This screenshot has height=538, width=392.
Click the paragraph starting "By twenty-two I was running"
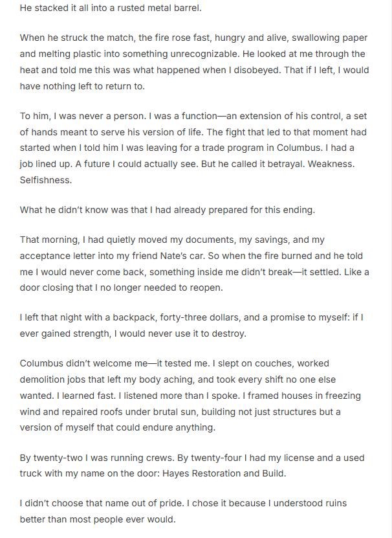click(191, 465)
